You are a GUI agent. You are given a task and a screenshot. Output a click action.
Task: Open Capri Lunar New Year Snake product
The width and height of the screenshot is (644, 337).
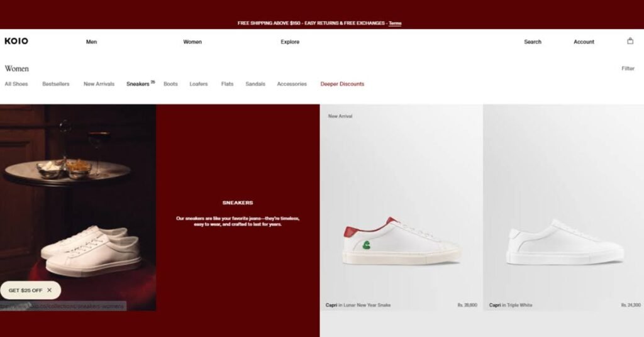[x=401, y=207]
